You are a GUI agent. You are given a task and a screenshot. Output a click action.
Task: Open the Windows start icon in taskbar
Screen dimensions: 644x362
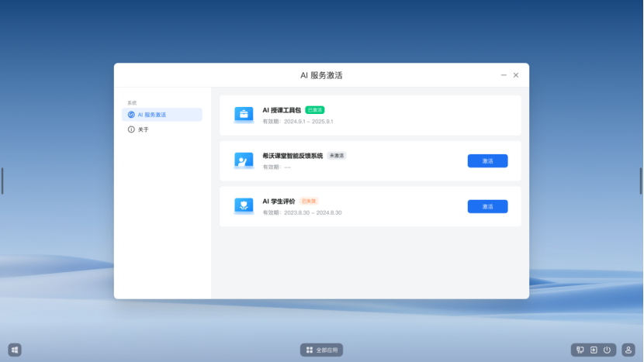click(x=15, y=350)
